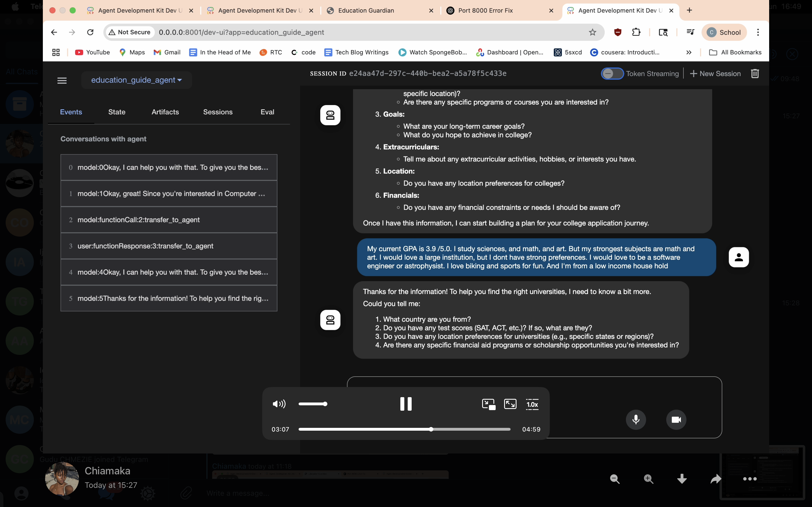Click the microphone icon in chat input
812x507 pixels.
pyautogui.click(x=636, y=419)
